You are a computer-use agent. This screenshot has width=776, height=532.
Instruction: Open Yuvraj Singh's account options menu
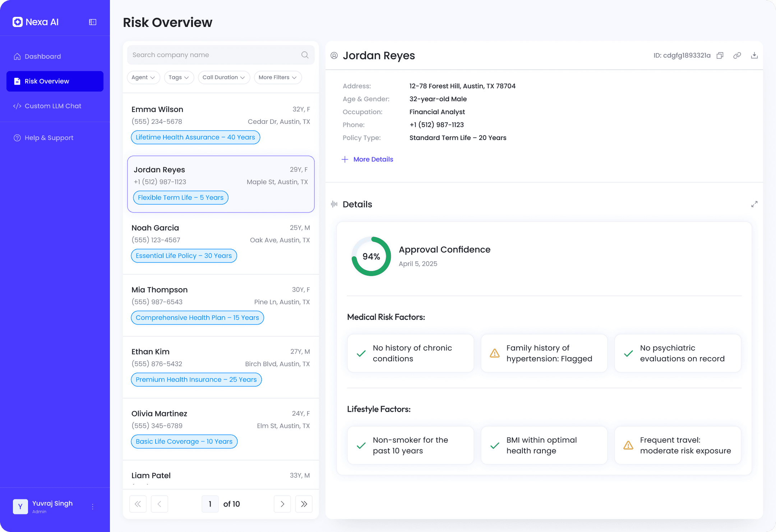click(93, 507)
